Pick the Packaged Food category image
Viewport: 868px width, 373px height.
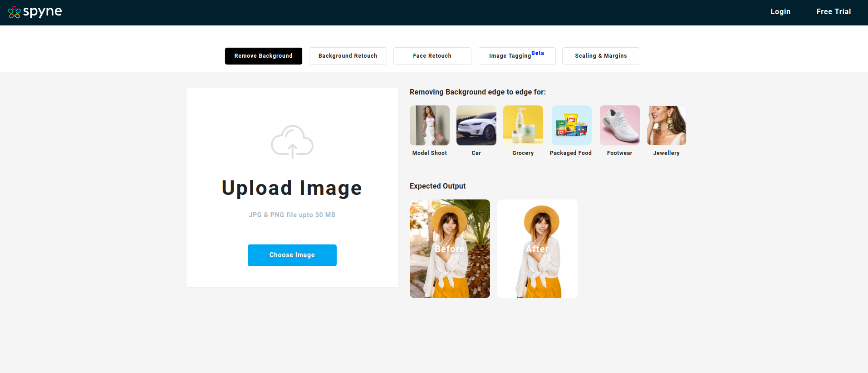click(x=571, y=125)
